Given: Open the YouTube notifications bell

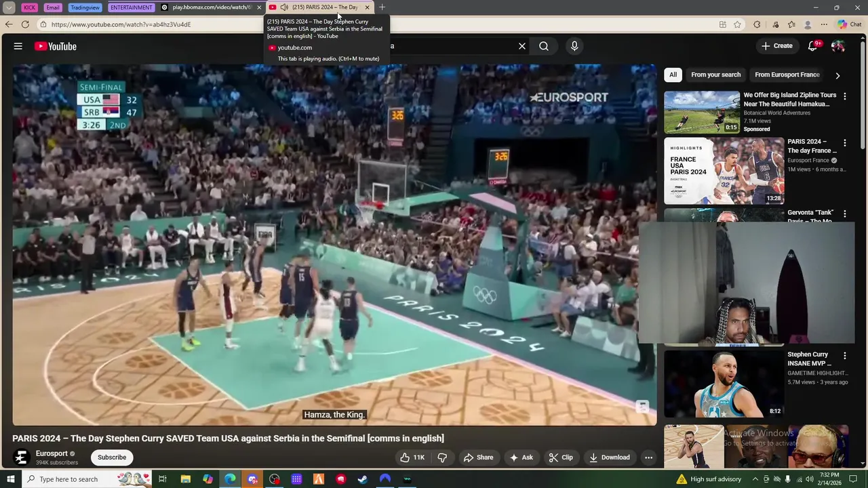Looking at the screenshot, I should click(x=812, y=46).
